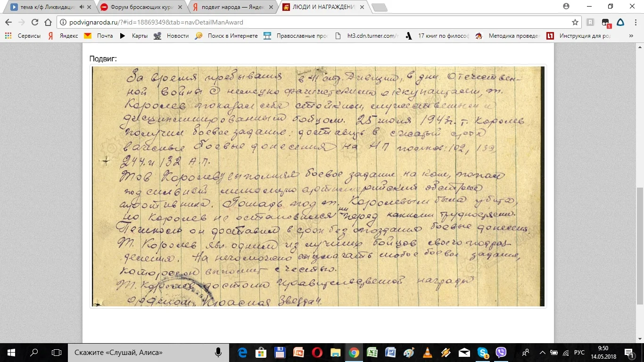Open the People icon in system tray
The height and width of the screenshot is (362, 644).
(x=526, y=352)
